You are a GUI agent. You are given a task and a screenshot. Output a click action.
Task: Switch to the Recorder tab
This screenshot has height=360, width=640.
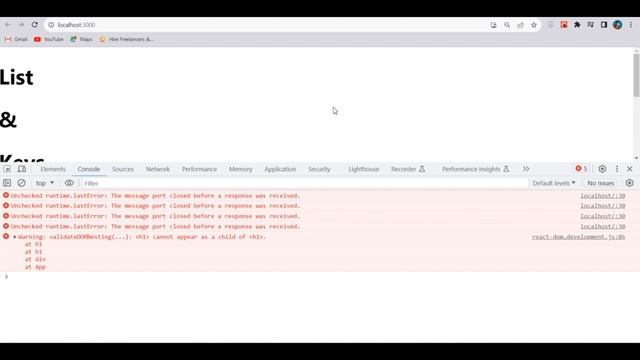click(408, 169)
